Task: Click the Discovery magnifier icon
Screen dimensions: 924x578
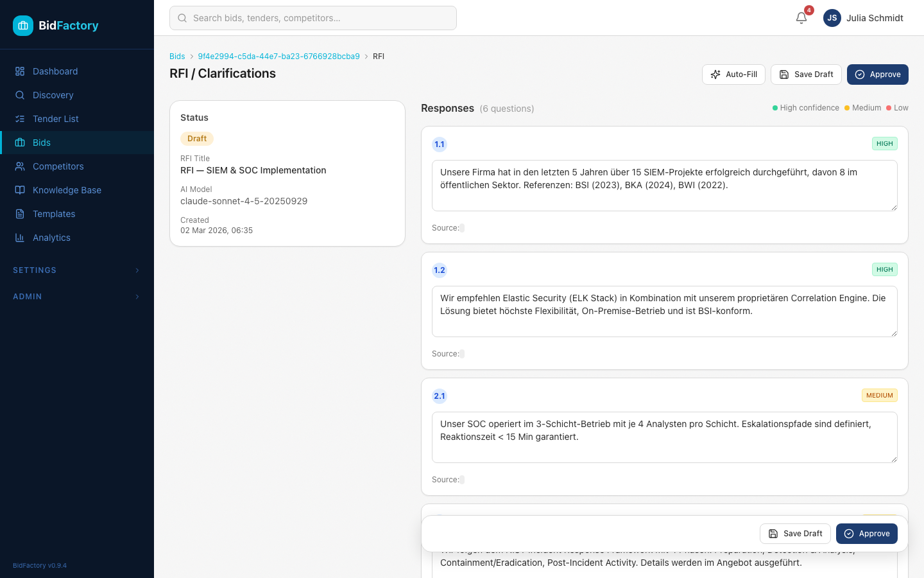Action: (20, 95)
